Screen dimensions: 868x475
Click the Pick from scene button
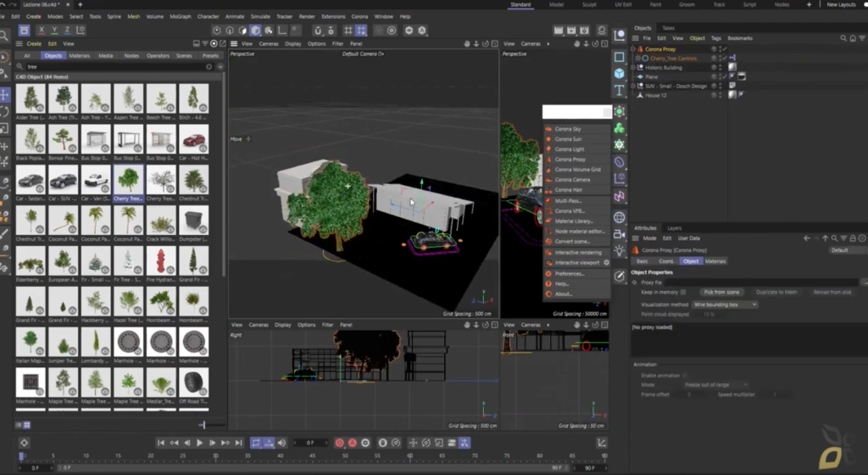[x=721, y=293]
